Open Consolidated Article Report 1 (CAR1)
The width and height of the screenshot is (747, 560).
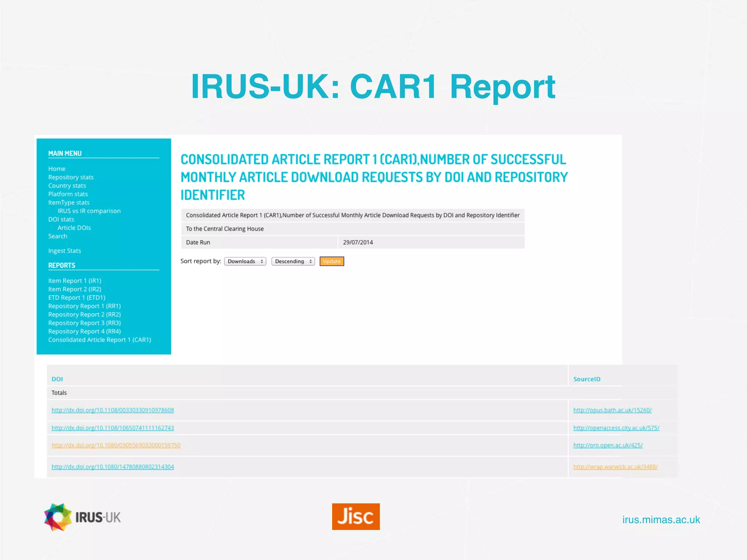(x=100, y=340)
